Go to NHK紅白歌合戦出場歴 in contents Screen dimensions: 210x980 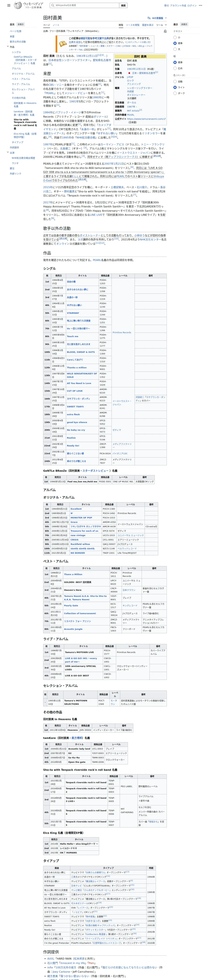(x=23, y=158)
